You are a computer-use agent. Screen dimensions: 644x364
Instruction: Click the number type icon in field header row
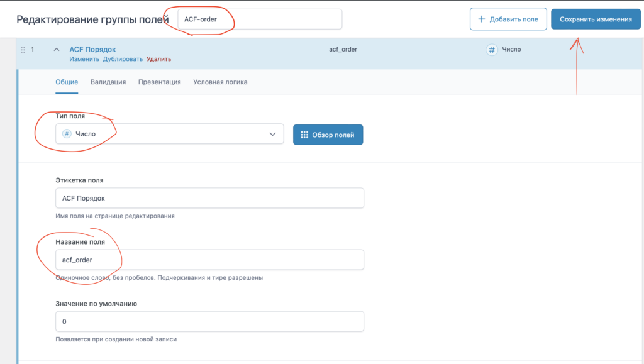click(x=492, y=50)
